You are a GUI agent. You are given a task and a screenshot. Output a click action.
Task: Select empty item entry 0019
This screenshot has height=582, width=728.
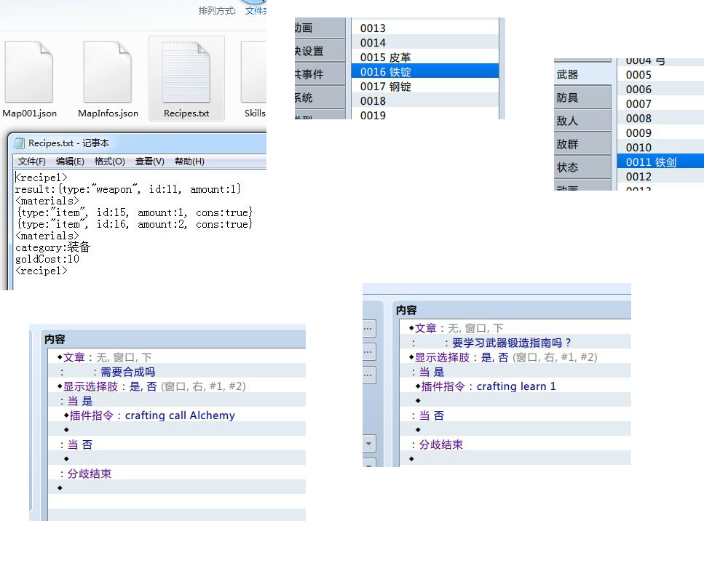point(425,114)
